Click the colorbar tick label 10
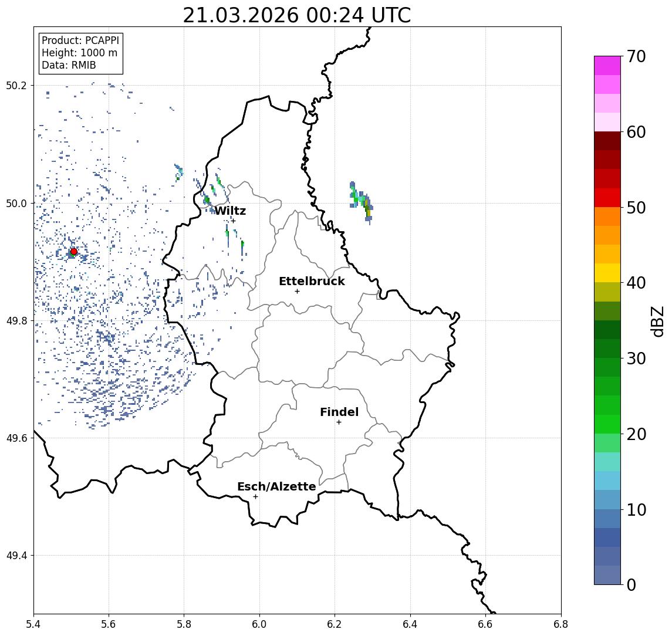 coord(636,509)
